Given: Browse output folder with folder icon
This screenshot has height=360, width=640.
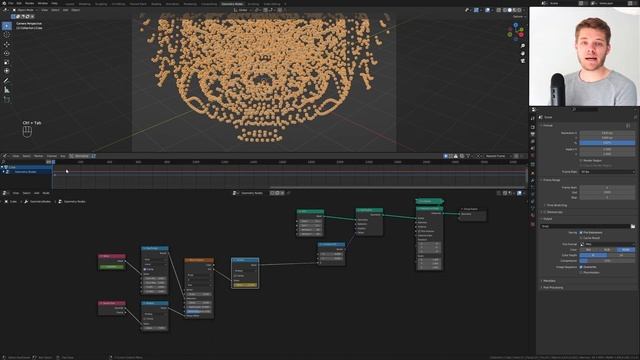Looking at the screenshot, I should coord(633,226).
